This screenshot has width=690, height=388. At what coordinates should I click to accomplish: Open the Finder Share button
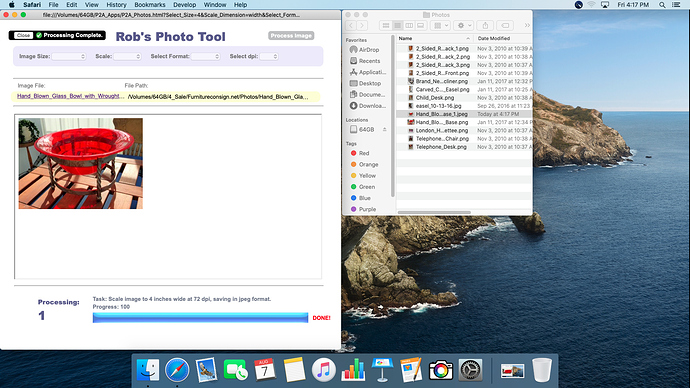coord(485,26)
